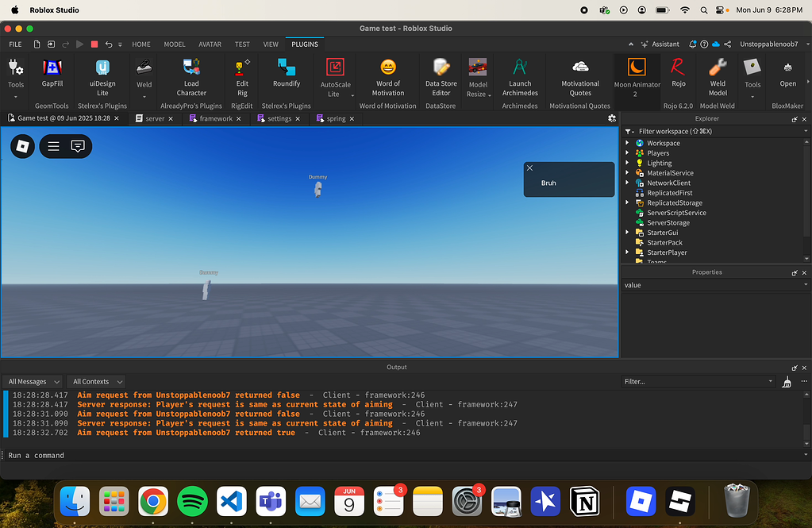
Task: Run the Weld Model plugin
Action: (x=718, y=78)
